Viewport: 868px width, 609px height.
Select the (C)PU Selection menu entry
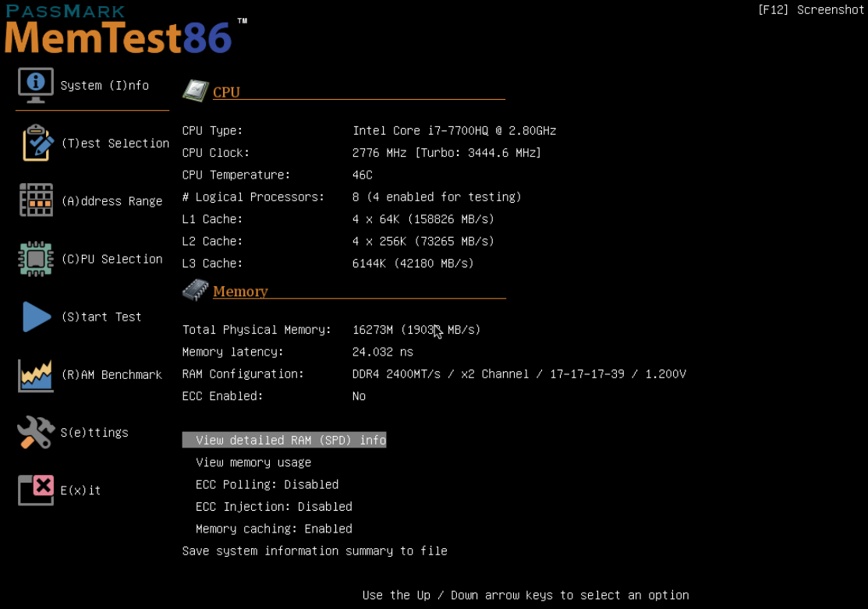[112, 259]
